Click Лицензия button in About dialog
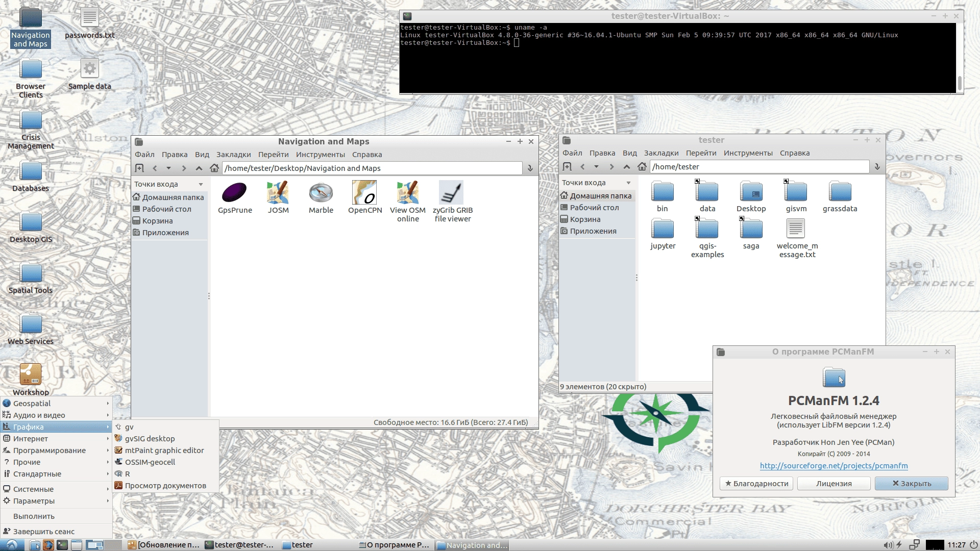Image resolution: width=980 pixels, height=551 pixels. pyautogui.click(x=834, y=483)
